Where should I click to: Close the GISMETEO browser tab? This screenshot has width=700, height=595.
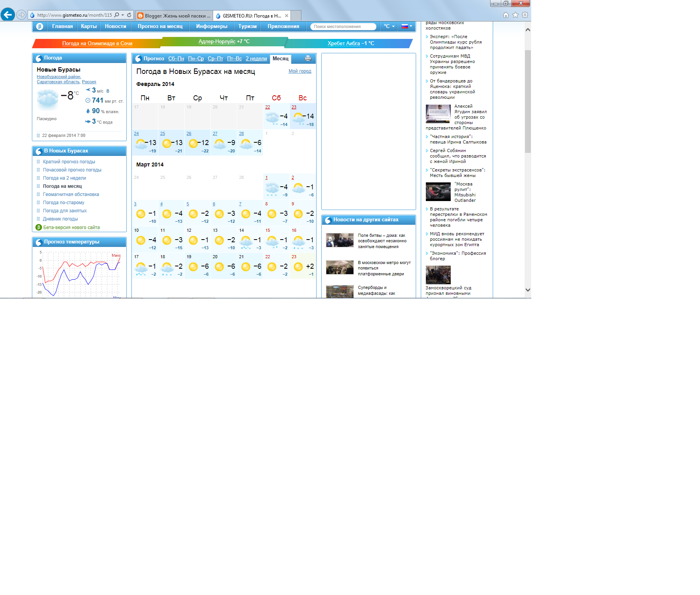(x=287, y=16)
